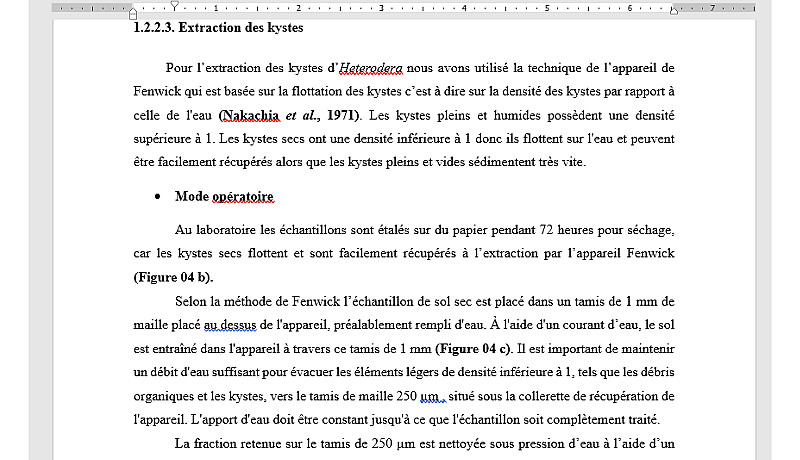Click ruler mark number 2
Screen dimensions: 800x460
click(x=298, y=8)
